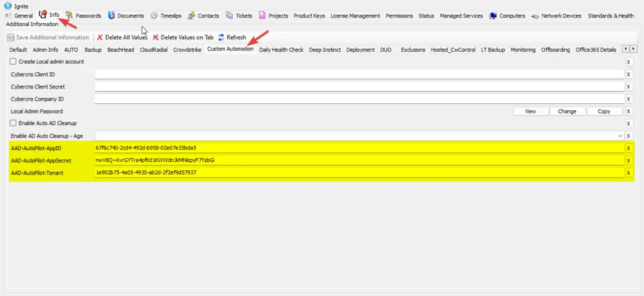Viewport: 644px width, 296px height.
Task: Clear the AAD-AutoPilot-AppID value with X
Action: (629, 148)
